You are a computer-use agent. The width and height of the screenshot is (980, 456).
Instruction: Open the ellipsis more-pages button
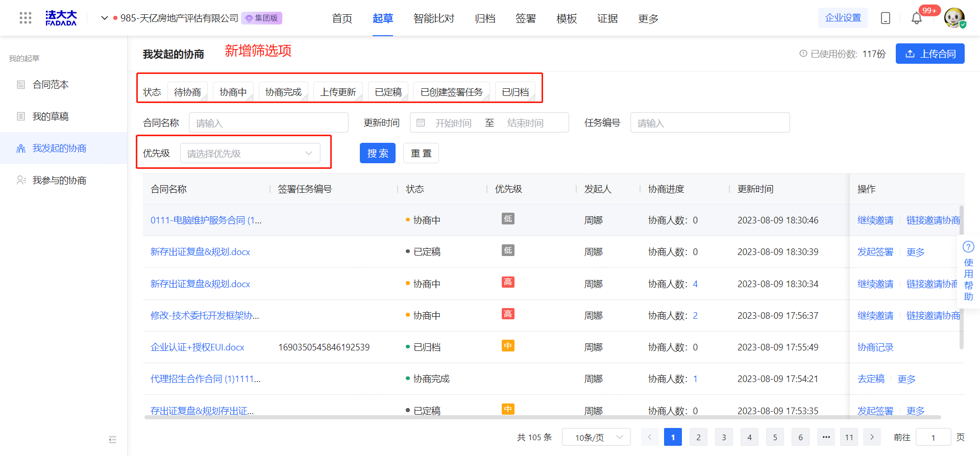coord(826,437)
